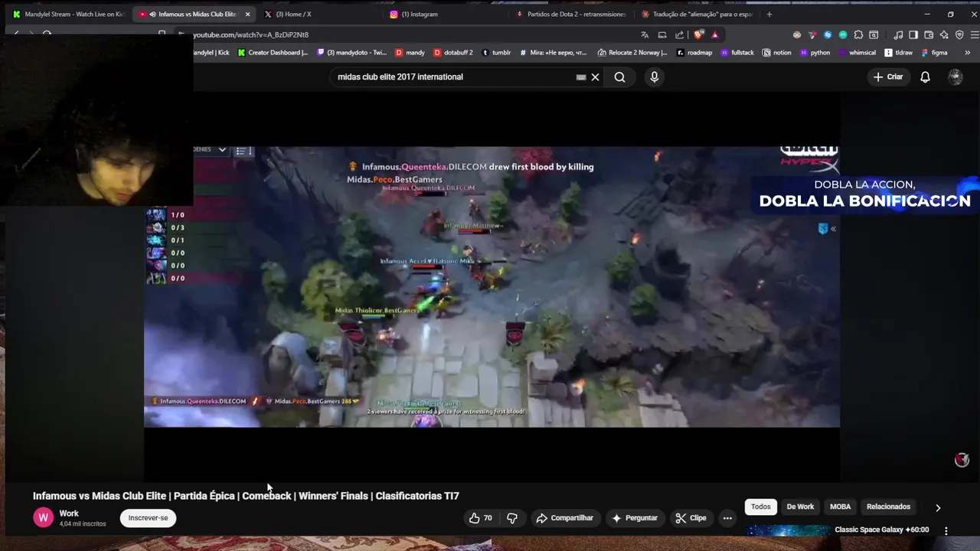Dislike the video
Viewport: 980px width, 551px height.
pos(512,518)
